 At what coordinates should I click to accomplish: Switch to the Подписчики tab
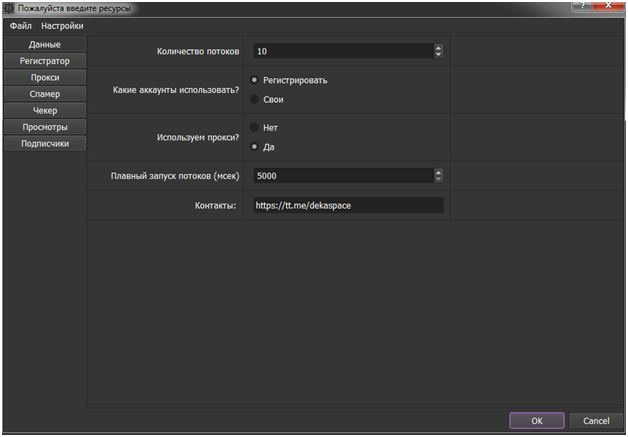(x=44, y=143)
